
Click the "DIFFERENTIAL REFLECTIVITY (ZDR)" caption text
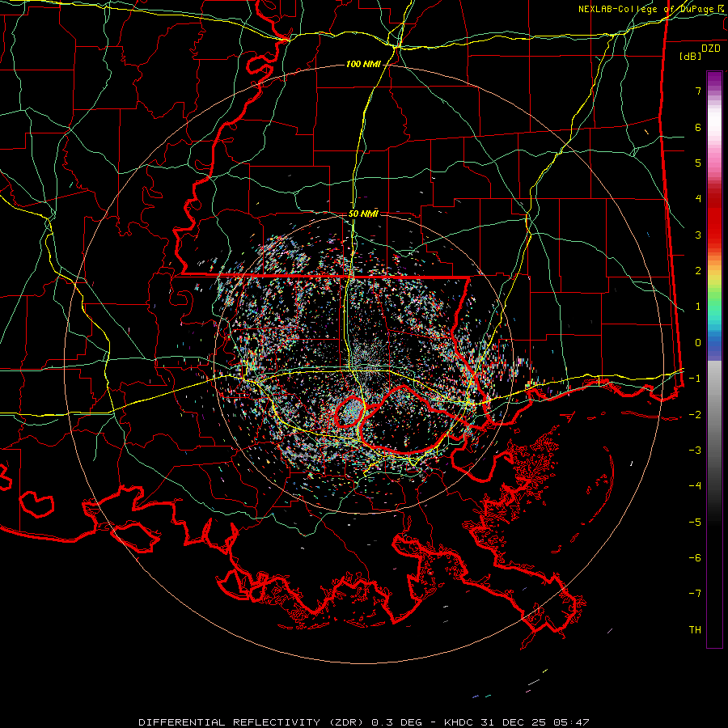tap(252, 722)
